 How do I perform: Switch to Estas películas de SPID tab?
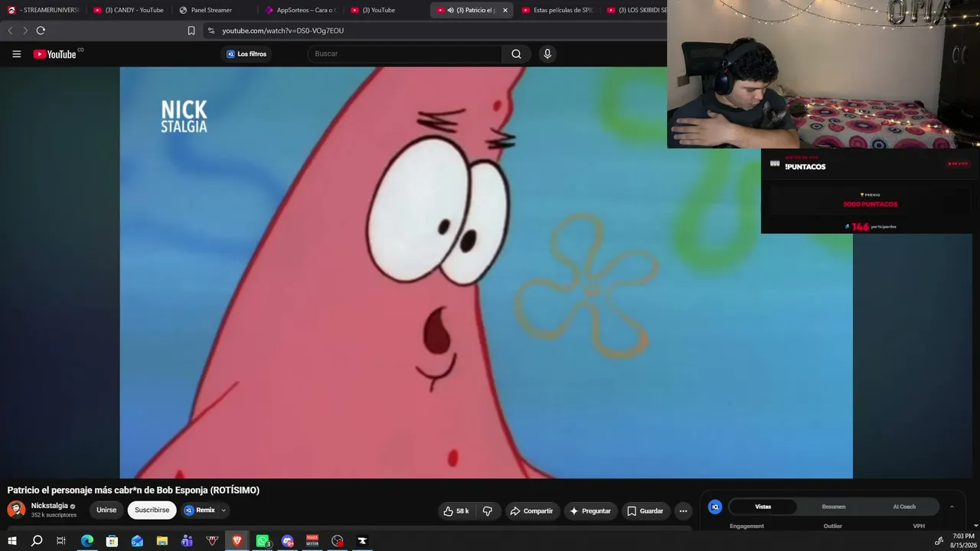point(557,10)
